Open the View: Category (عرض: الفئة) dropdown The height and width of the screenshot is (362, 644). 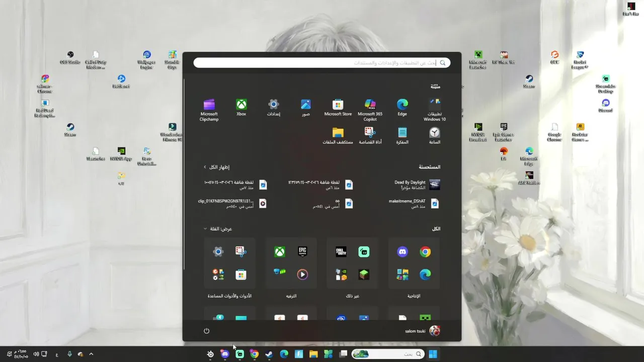click(218, 229)
